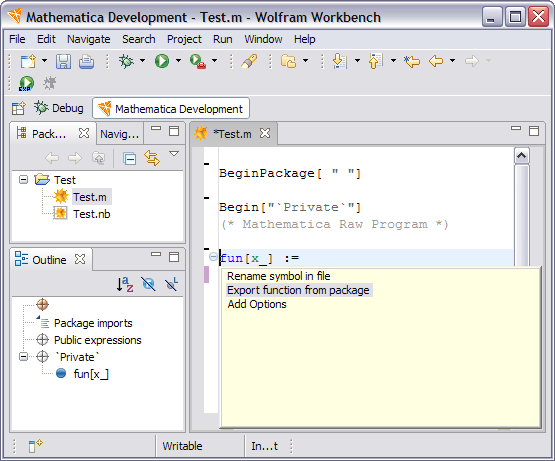Choose Add Options in the popup
This screenshot has height=461, width=555.
257,304
